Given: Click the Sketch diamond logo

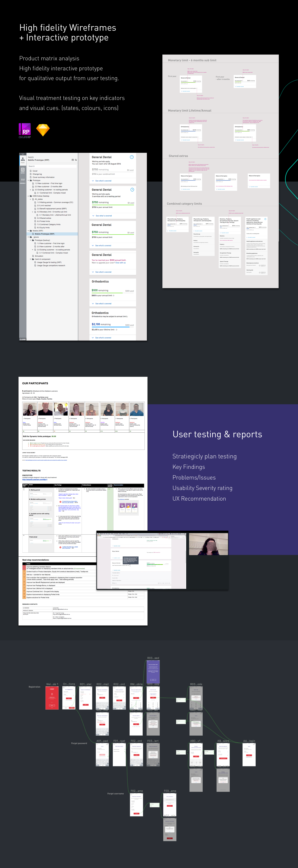Looking at the screenshot, I should [x=43, y=130].
